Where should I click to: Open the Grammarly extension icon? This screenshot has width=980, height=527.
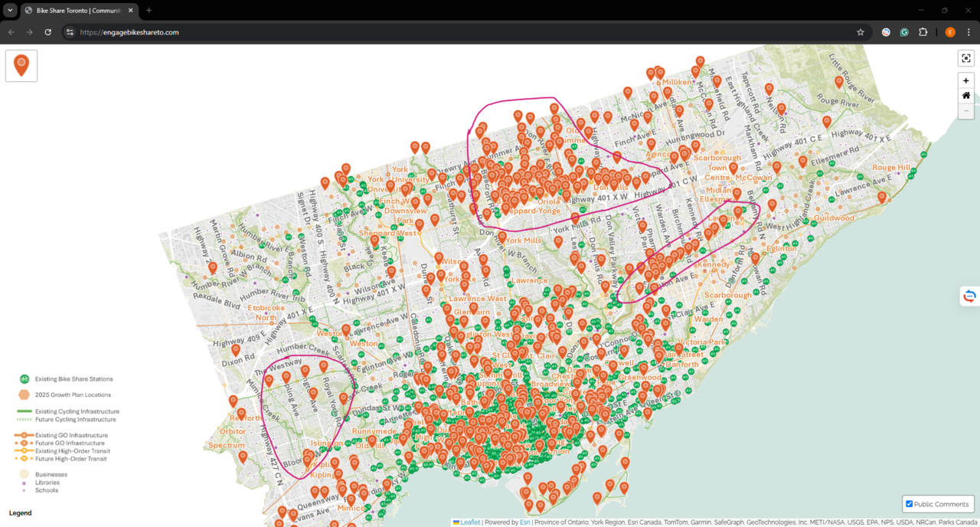click(904, 32)
